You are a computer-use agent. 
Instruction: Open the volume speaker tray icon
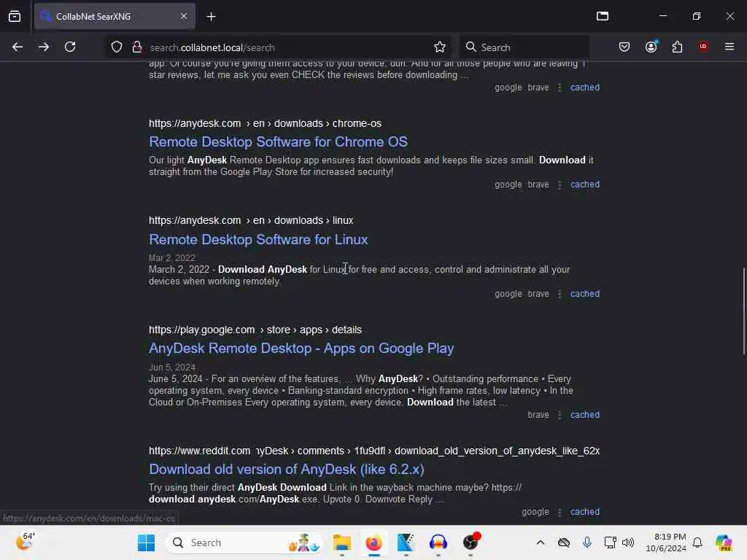tap(628, 542)
